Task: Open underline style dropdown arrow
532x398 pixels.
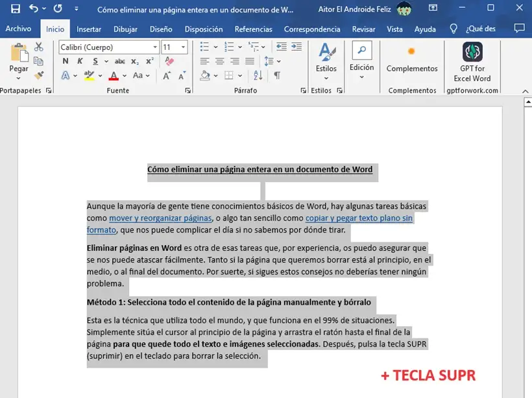Action: click(x=106, y=62)
